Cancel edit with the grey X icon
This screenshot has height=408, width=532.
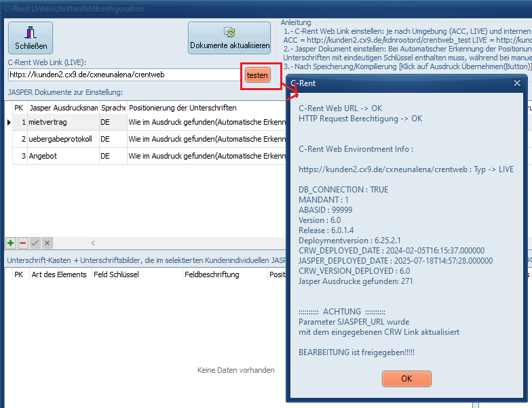(x=47, y=243)
